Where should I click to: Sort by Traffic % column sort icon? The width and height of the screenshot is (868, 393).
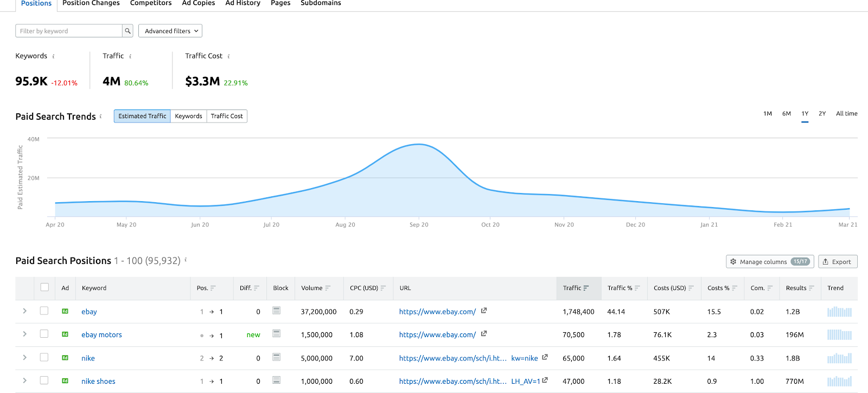637,288
